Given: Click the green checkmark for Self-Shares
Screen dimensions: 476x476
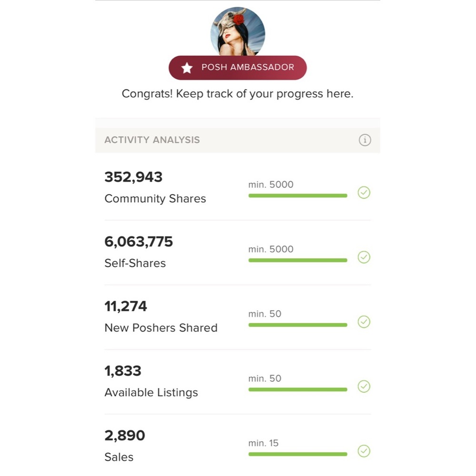Looking at the screenshot, I should 364,257.
